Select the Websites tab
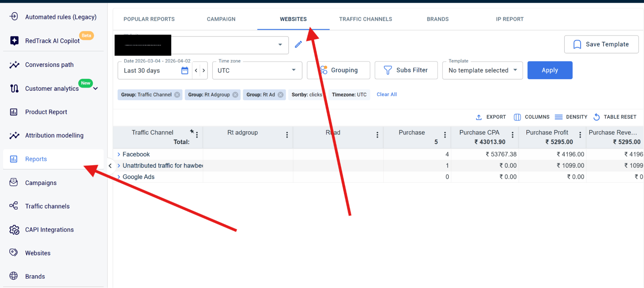Screen dimensions: 644x288 coord(293,19)
